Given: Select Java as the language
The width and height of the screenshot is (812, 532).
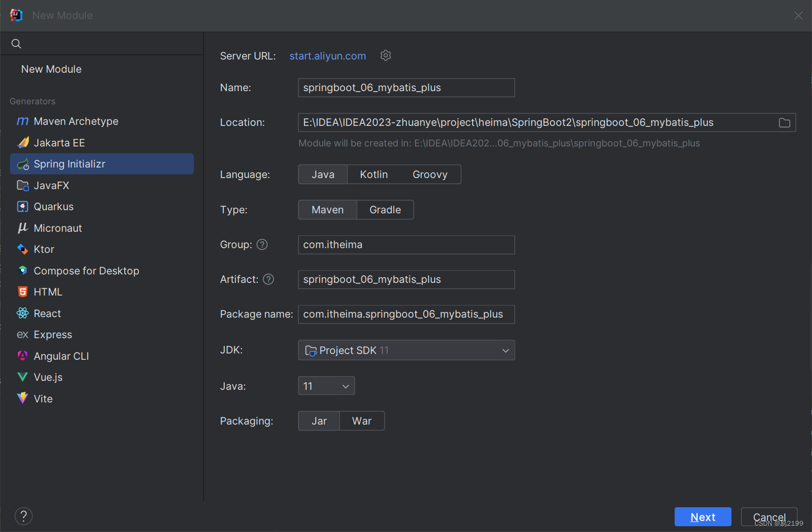Looking at the screenshot, I should tap(323, 174).
